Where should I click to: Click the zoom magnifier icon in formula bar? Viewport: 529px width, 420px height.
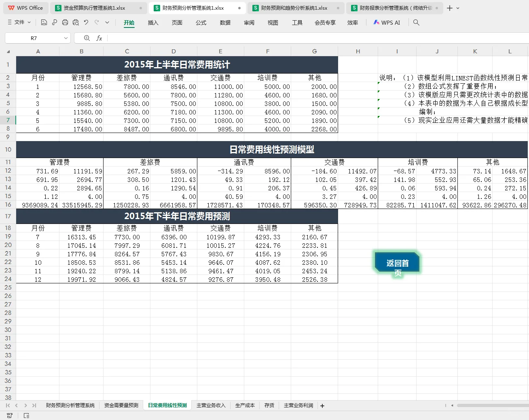[x=87, y=38]
